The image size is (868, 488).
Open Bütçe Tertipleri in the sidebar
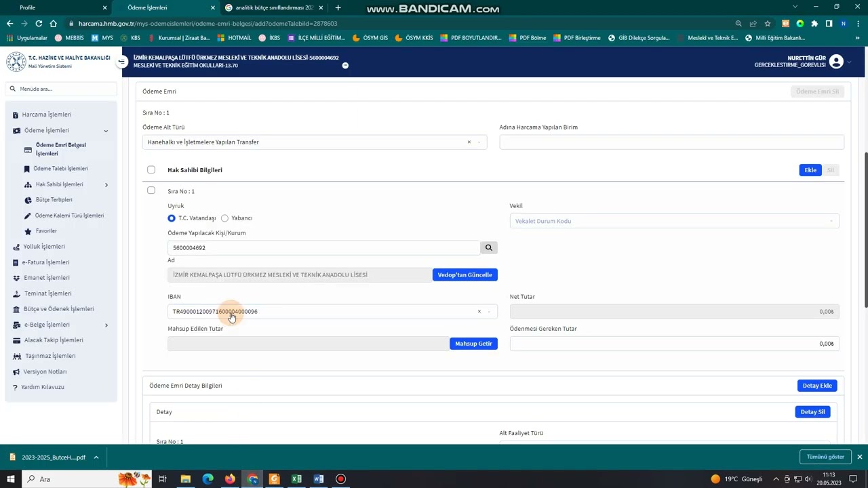tap(54, 200)
